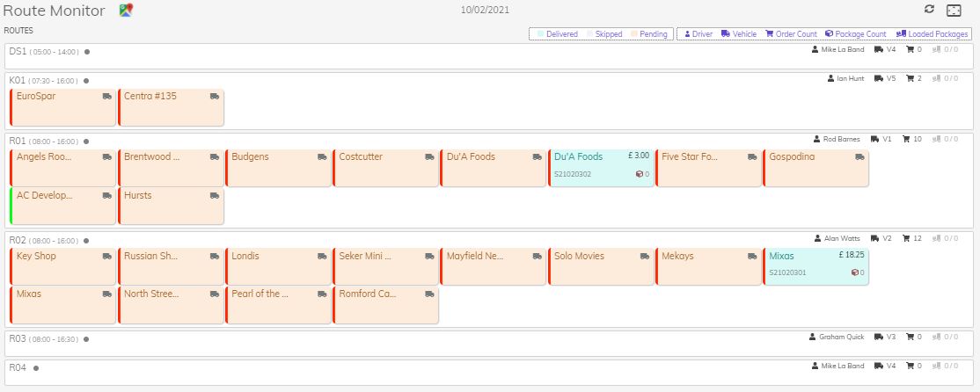Screen dimensions: 980x392
Task: Click the refresh icon at top right
Action: pyautogui.click(x=929, y=9)
